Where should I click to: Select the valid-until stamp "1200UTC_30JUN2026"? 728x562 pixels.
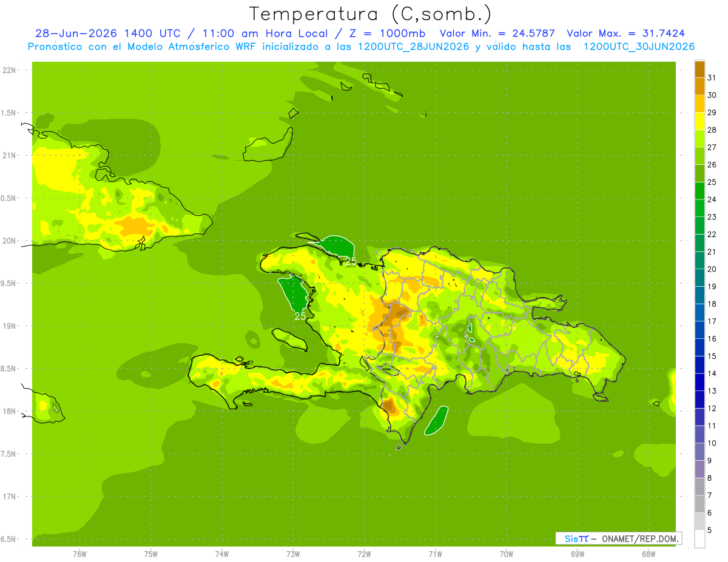click(x=639, y=47)
